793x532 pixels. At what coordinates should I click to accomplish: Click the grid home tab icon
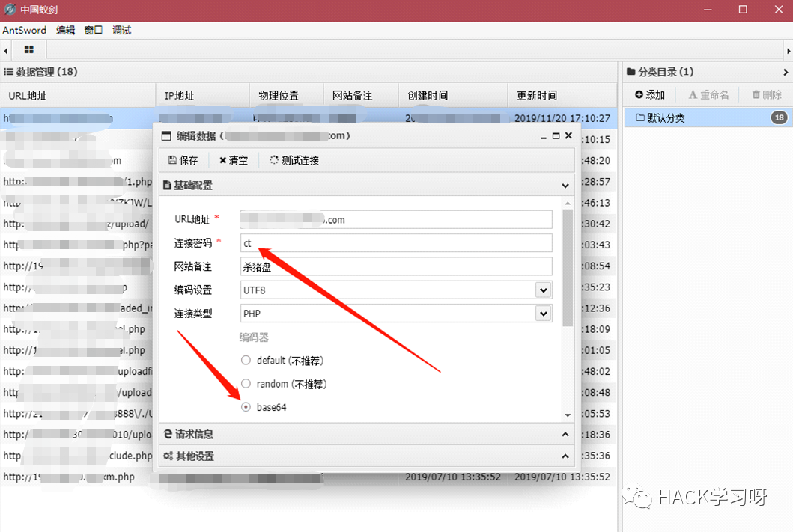click(x=28, y=49)
